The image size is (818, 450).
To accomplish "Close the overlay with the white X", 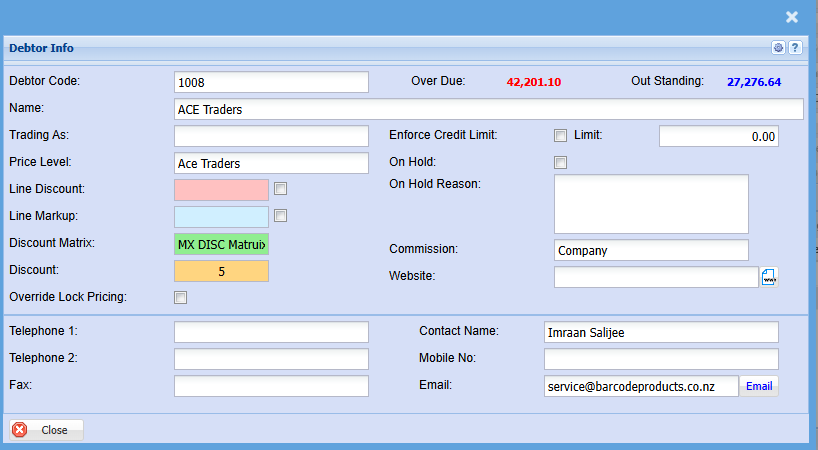I will tap(792, 17).
